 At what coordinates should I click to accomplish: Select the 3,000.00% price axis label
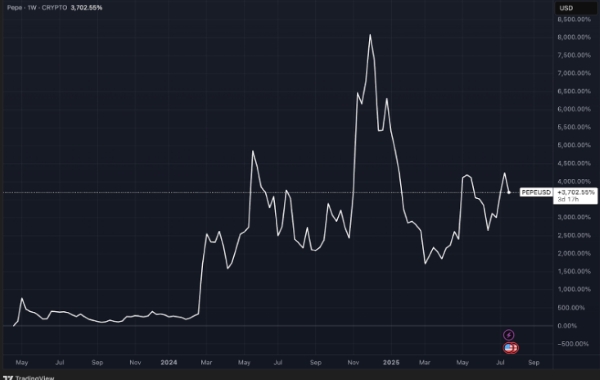pyautogui.click(x=574, y=217)
